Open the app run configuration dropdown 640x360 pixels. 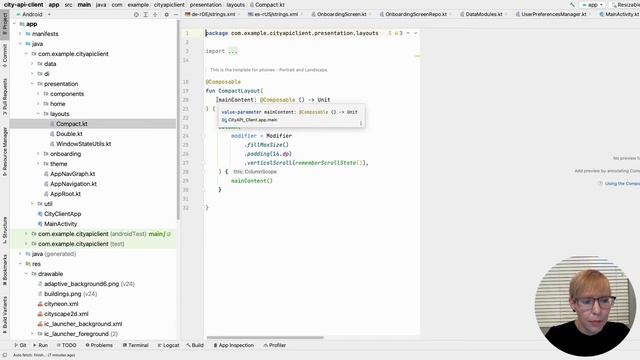(x=592, y=4)
